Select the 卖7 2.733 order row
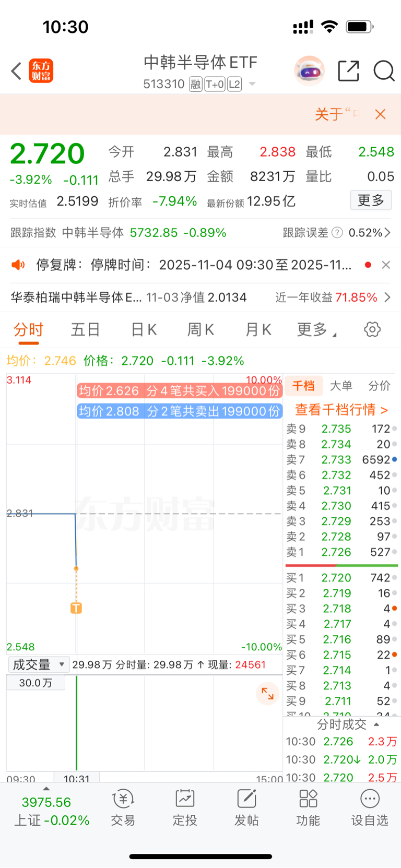Image resolution: width=401 pixels, height=868 pixels. tap(341, 460)
